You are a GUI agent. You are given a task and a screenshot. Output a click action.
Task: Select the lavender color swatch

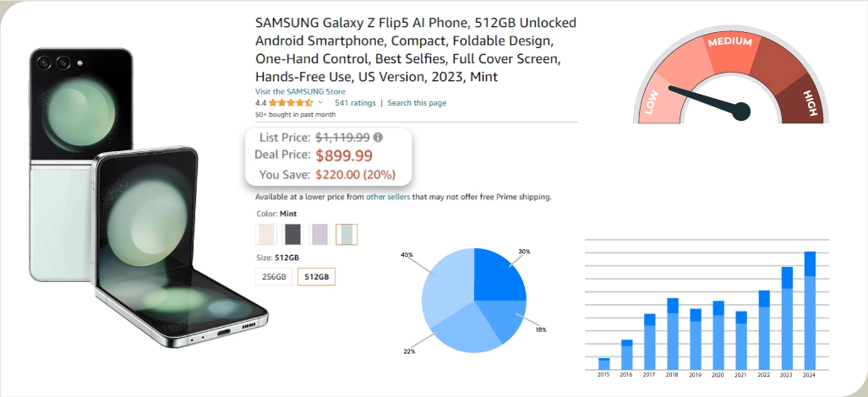point(319,234)
